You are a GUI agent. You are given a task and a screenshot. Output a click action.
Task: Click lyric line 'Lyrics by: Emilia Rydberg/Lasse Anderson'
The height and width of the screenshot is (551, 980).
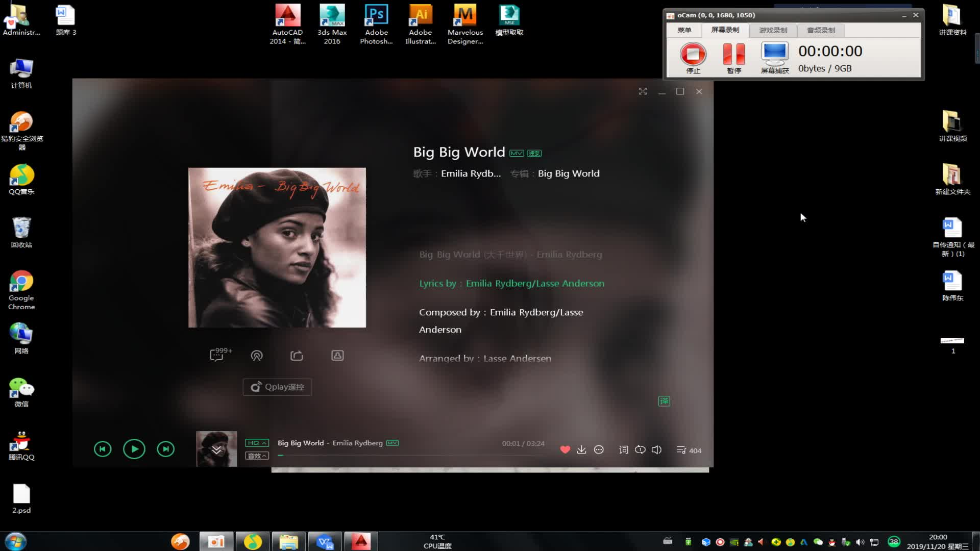511,283
